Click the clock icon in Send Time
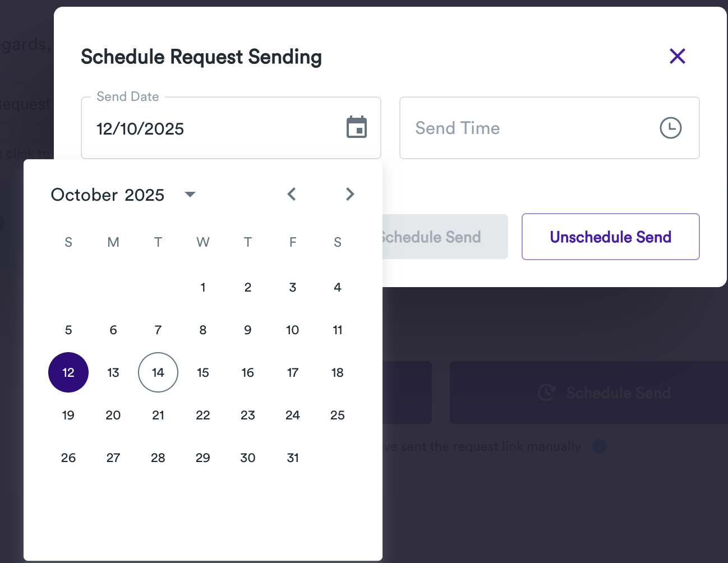Viewport: 728px width, 563px height. pos(670,128)
